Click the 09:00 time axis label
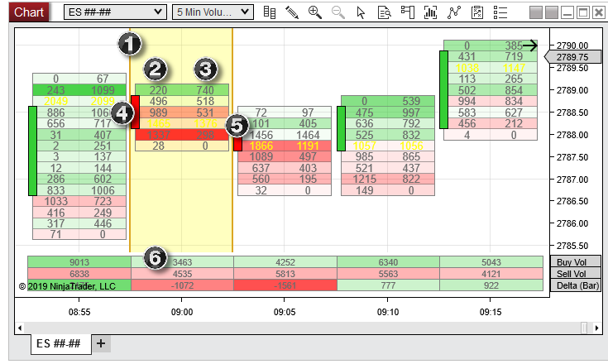This screenshot has height=364, width=608. [x=182, y=312]
